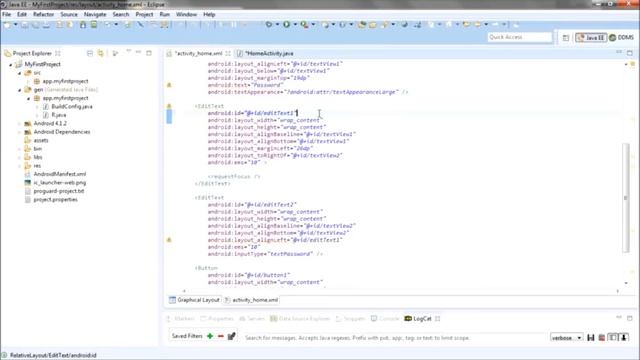Minimize the LogCat panel
The height and width of the screenshot is (360, 640).
tap(619, 317)
